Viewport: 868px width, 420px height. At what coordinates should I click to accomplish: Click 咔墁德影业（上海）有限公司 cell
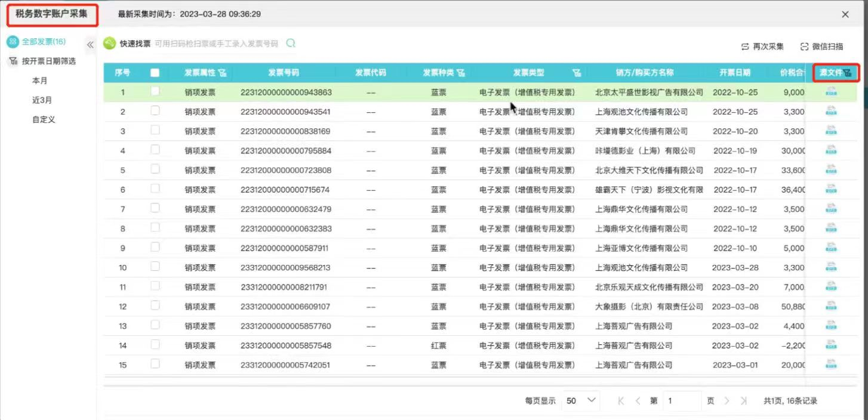click(x=645, y=151)
